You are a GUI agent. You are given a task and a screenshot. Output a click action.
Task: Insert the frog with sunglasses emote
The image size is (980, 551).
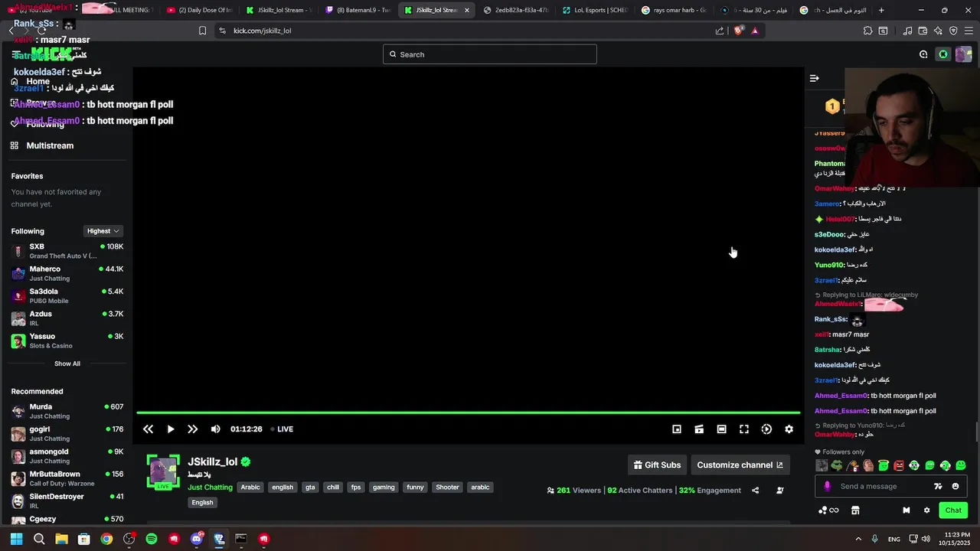coord(837,465)
